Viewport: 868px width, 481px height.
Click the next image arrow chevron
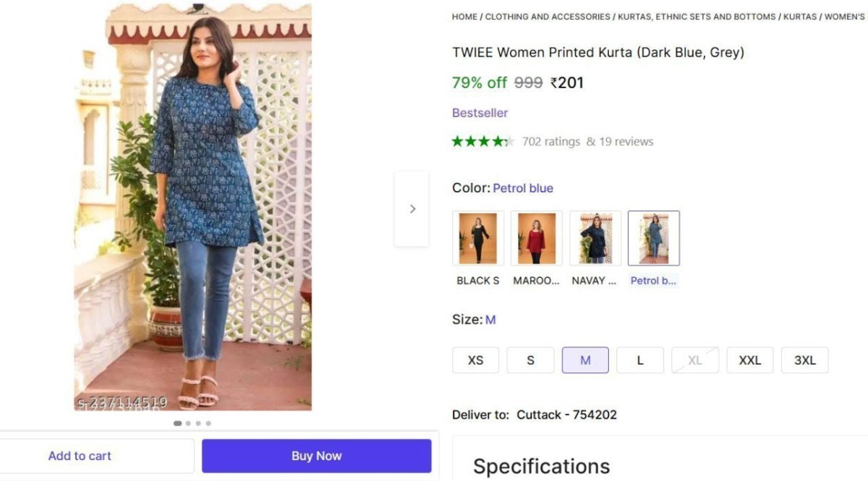point(412,208)
